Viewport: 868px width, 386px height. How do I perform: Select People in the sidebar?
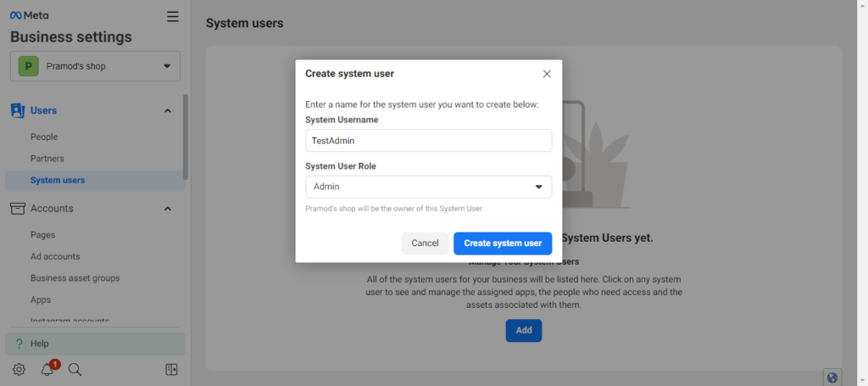[44, 137]
